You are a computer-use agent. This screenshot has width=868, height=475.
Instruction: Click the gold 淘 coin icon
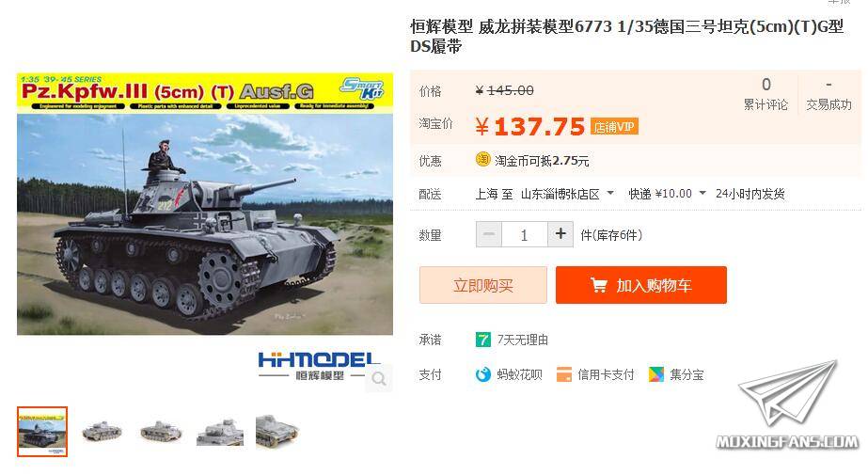coord(482,160)
